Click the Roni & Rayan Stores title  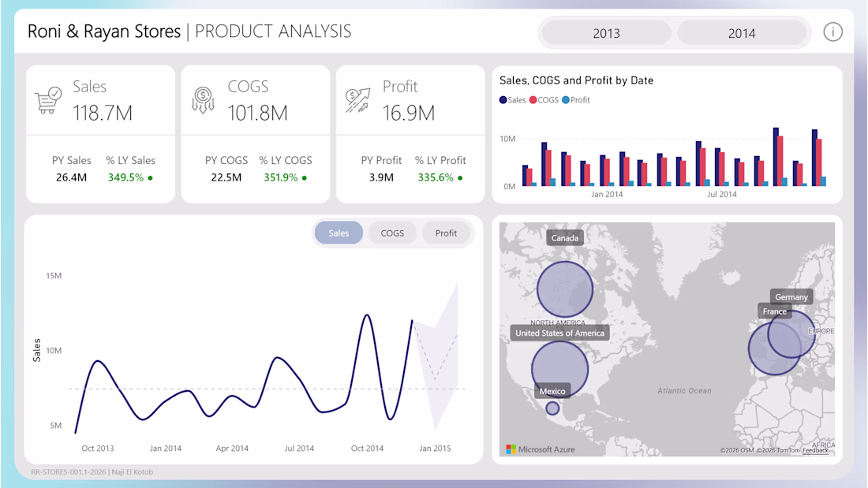pos(104,32)
